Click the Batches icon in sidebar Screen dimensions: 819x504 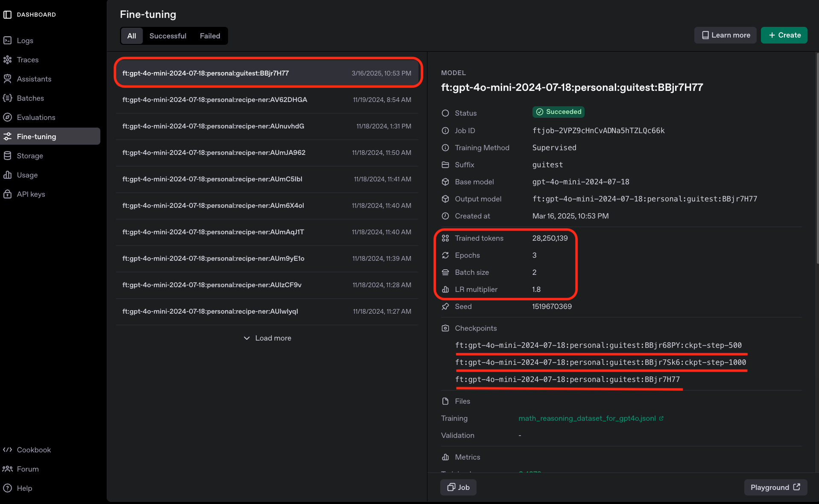(7, 98)
